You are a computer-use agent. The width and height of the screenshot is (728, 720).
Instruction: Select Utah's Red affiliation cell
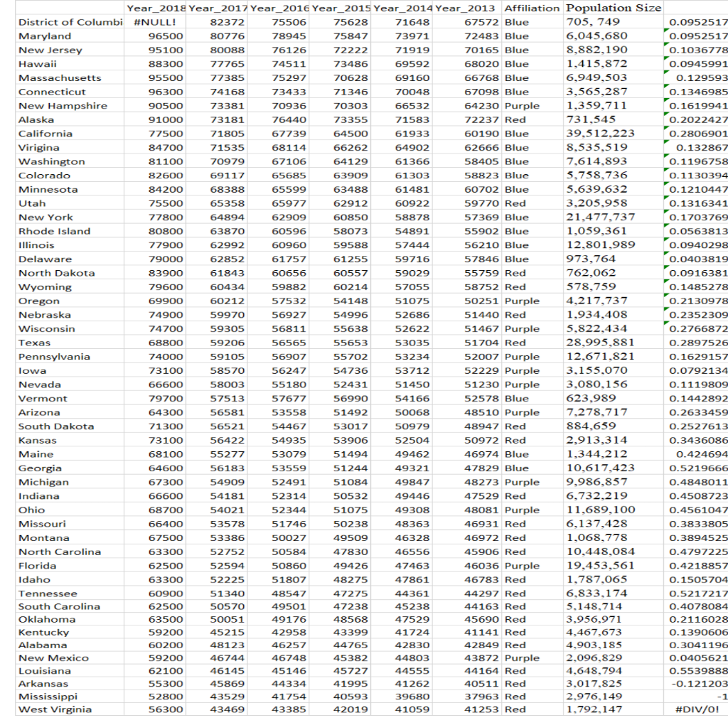tap(532, 203)
